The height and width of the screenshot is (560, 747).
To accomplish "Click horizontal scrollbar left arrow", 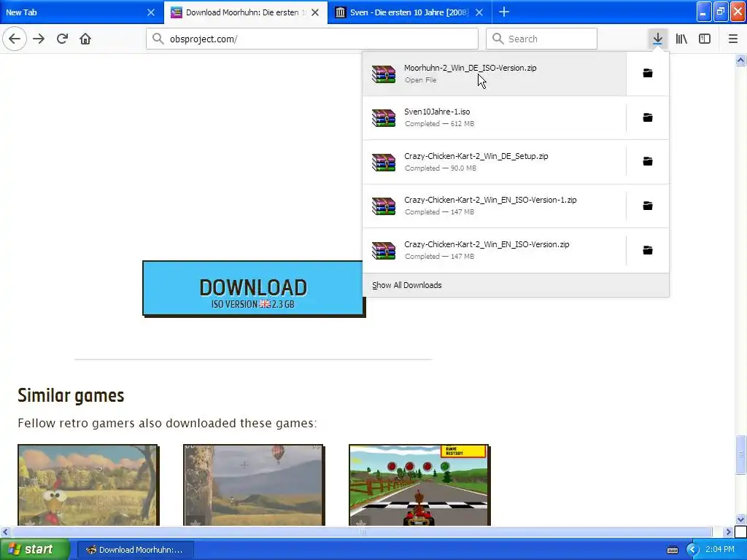I will pyautogui.click(x=5, y=532).
